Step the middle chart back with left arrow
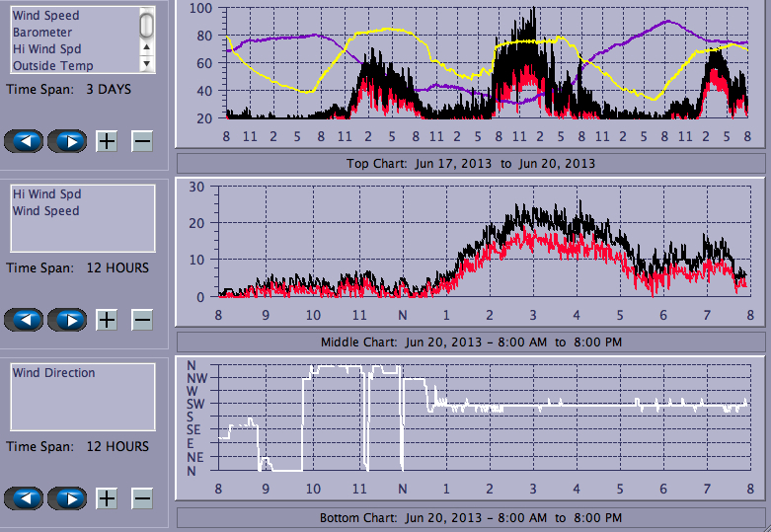The height and width of the screenshot is (532, 771). tap(24, 320)
